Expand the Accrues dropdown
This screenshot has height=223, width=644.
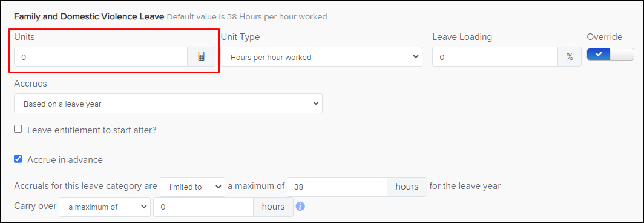tap(168, 104)
